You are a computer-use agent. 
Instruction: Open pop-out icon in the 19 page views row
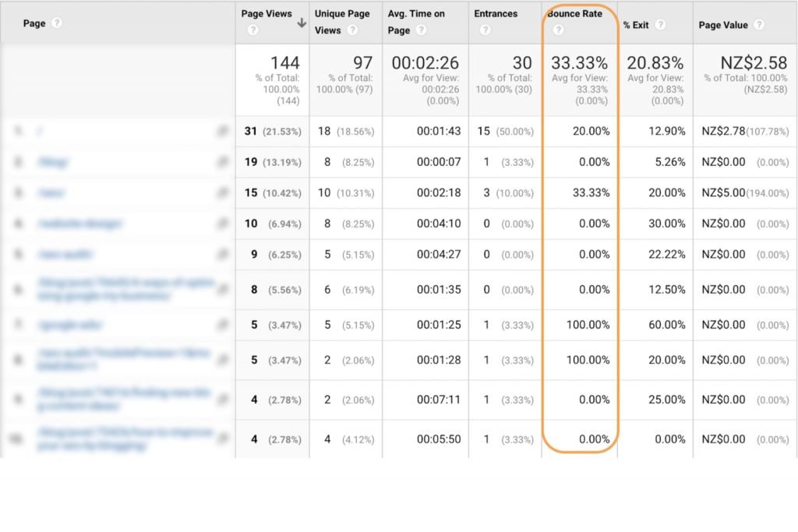pos(222,162)
